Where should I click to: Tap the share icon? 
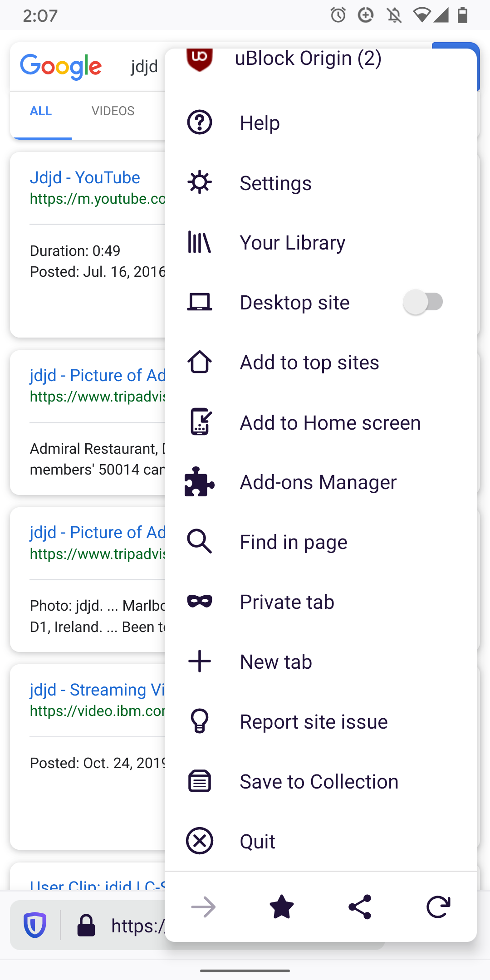click(360, 907)
